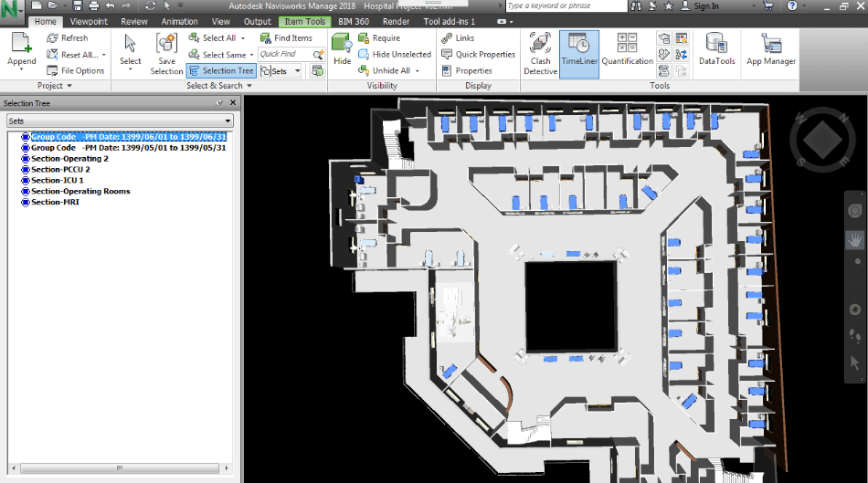Launch DataTools from the ribbon
Image resolution: width=868 pixels, height=483 pixels.
click(x=716, y=53)
